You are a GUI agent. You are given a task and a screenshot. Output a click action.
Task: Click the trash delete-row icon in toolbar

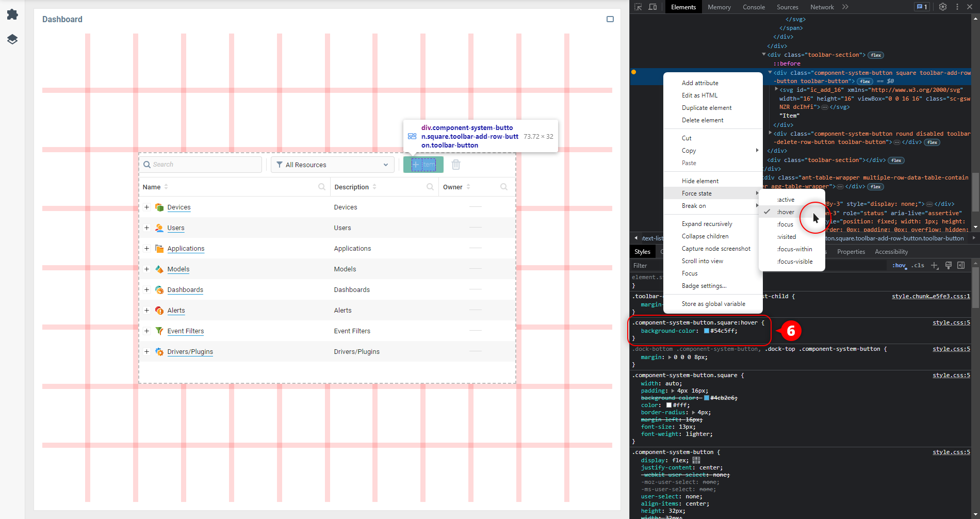click(456, 165)
